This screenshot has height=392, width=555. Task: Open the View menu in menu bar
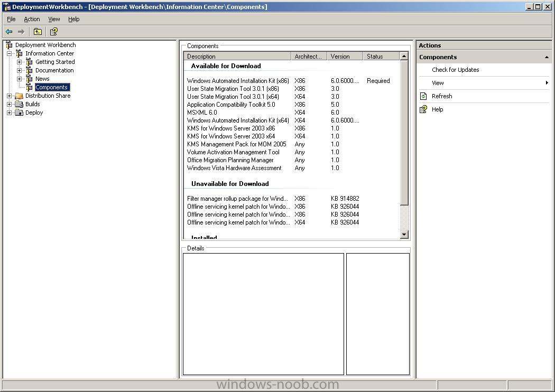tap(54, 19)
